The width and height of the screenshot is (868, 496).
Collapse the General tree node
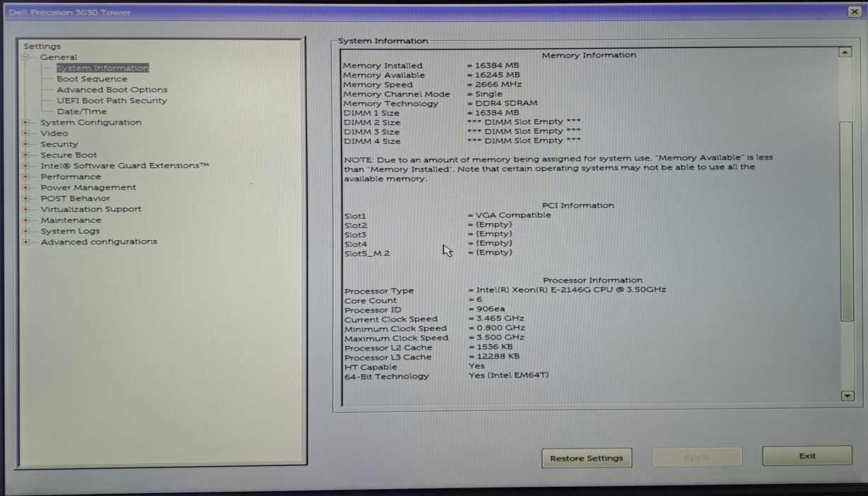tap(26, 57)
